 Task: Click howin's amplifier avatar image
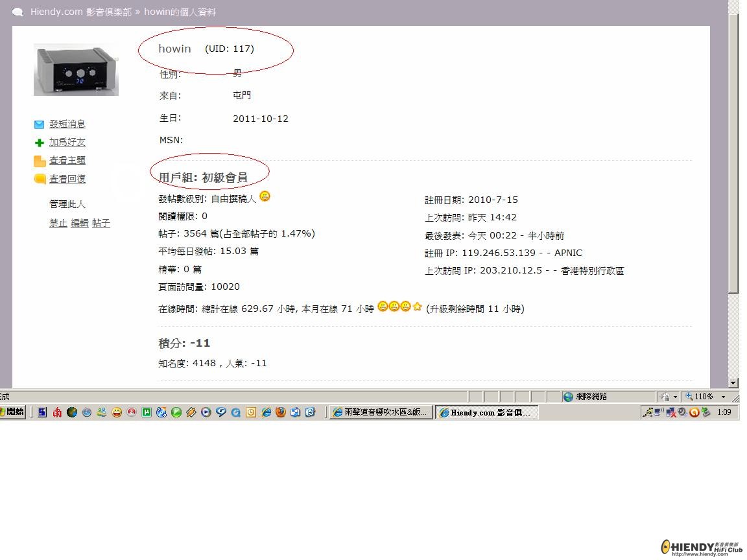77,70
